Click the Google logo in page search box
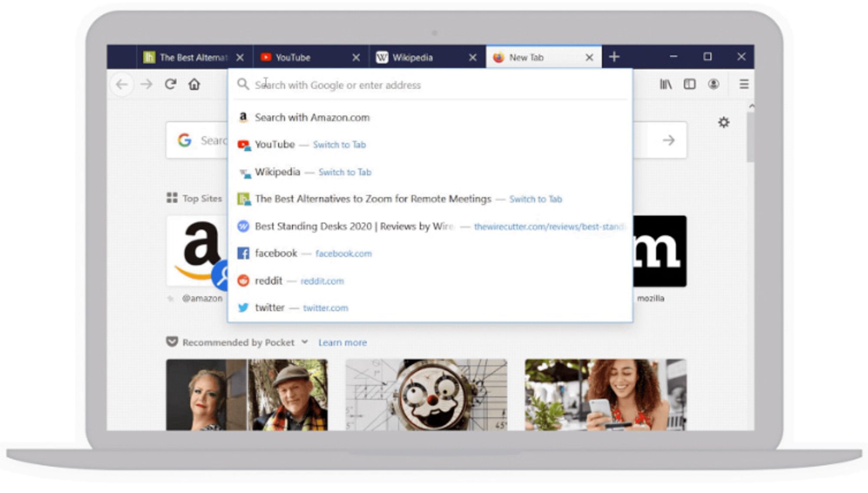Image resolution: width=868 pixels, height=493 pixels. click(x=185, y=140)
